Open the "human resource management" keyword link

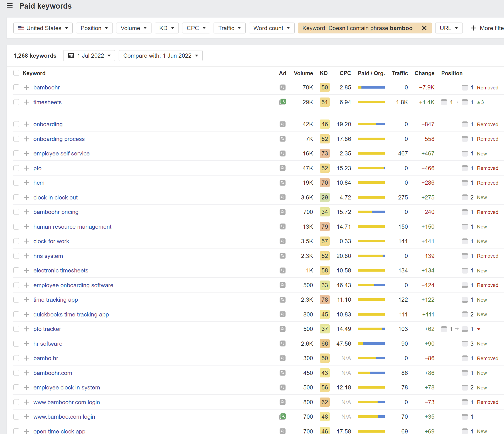[x=72, y=226]
